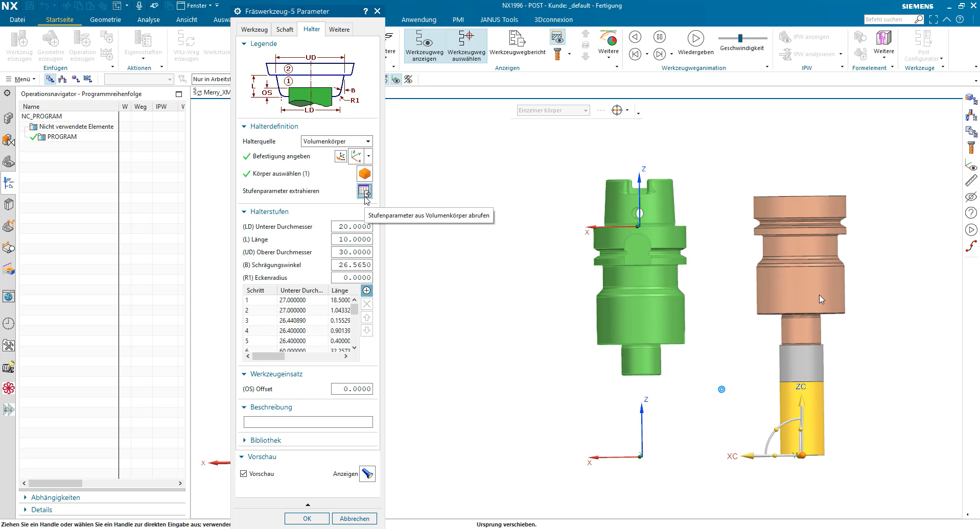Open the Menü dropdown

(x=21, y=79)
